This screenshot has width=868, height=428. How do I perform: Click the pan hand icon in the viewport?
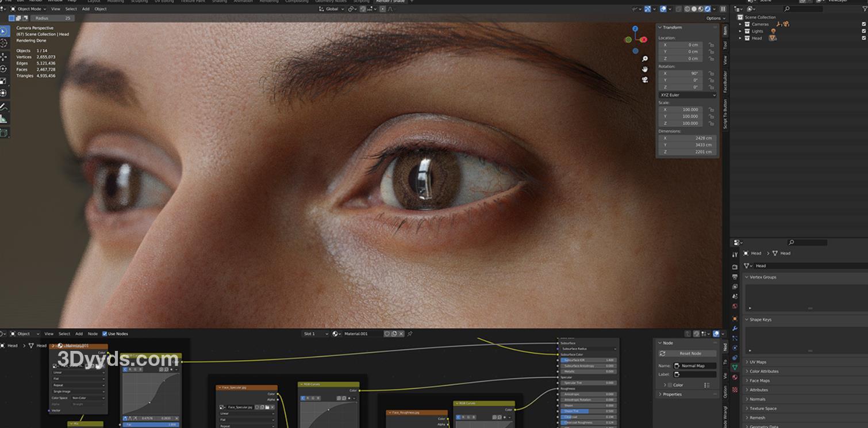pos(645,69)
